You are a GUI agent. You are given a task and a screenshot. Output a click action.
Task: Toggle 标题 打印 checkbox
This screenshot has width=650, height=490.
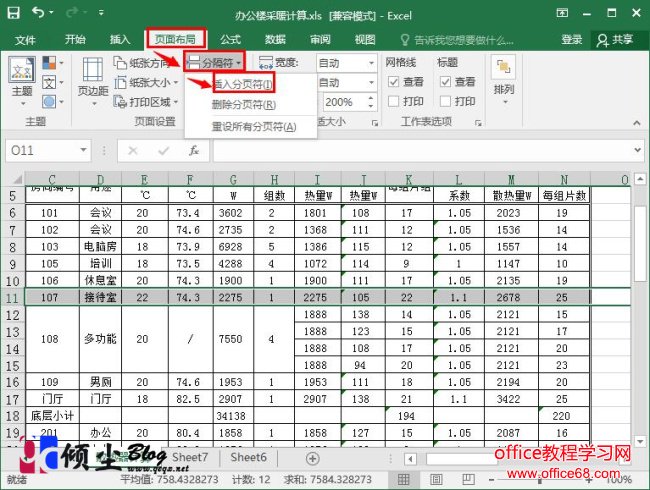pos(445,101)
